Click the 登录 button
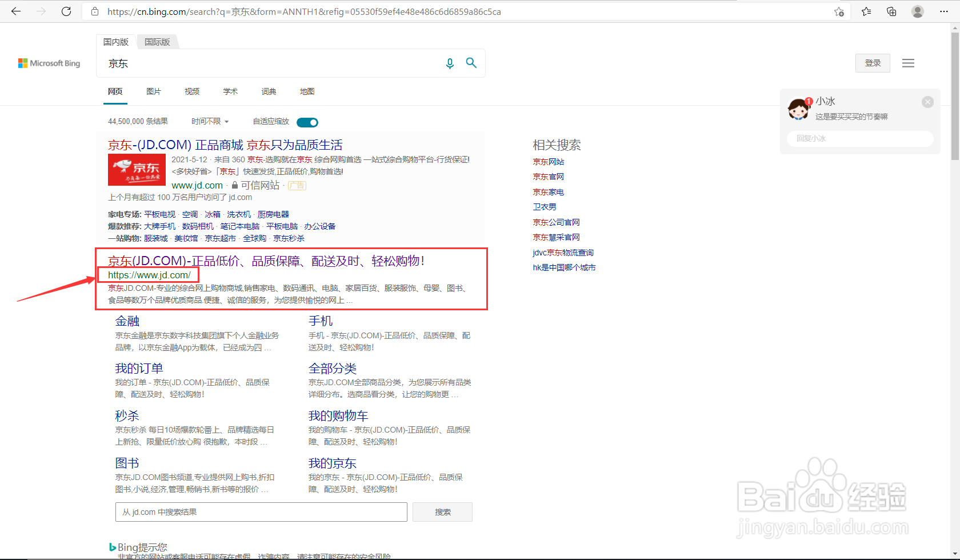The width and height of the screenshot is (960, 560). [x=873, y=63]
